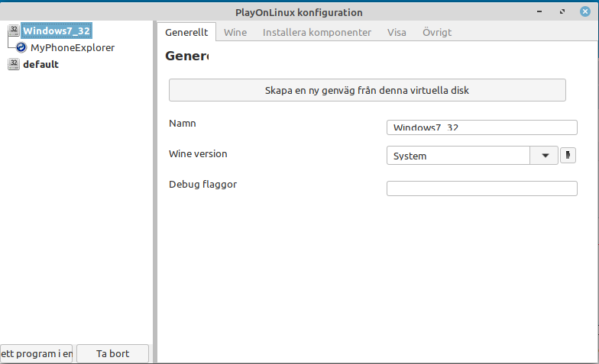Focus the Namn input field

pyautogui.click(x=481, y=127)
